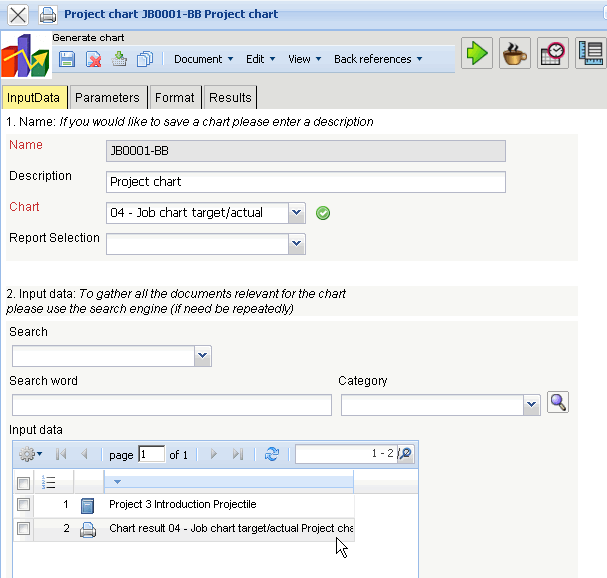
Task: Open the Back references menu
Action: (377, 59)
